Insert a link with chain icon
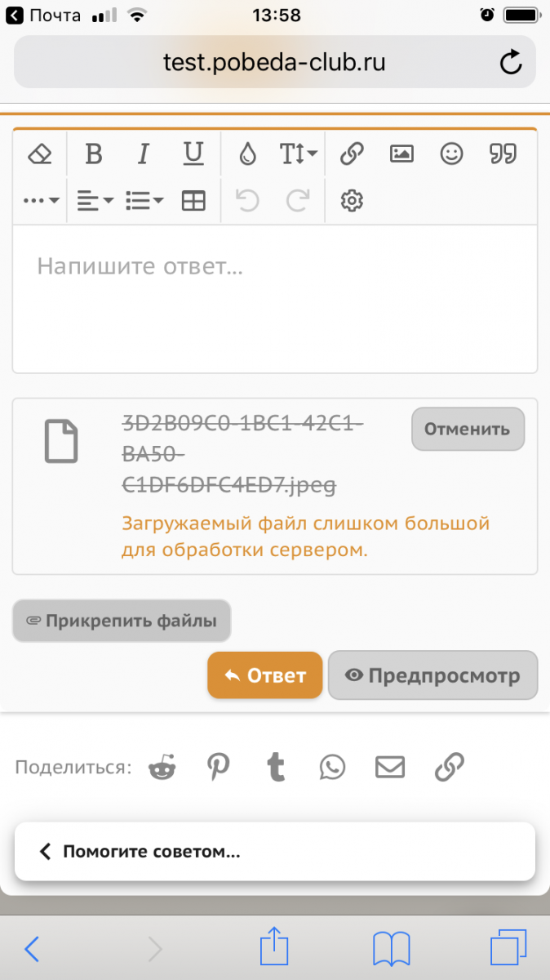This screenshot has width=550, height=980. (x=352, y=154)
